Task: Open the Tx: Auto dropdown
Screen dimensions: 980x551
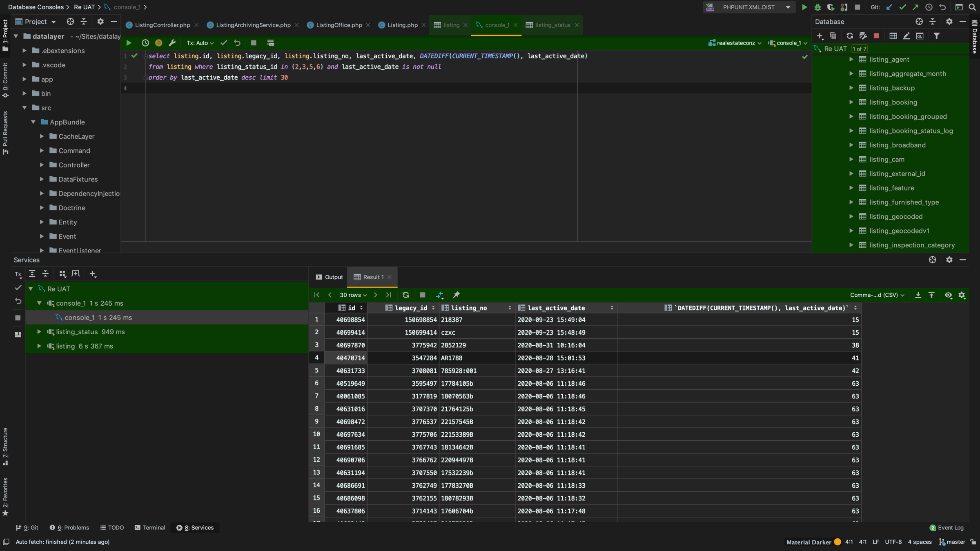Action: pyautogui.click(x=200, y=43)
